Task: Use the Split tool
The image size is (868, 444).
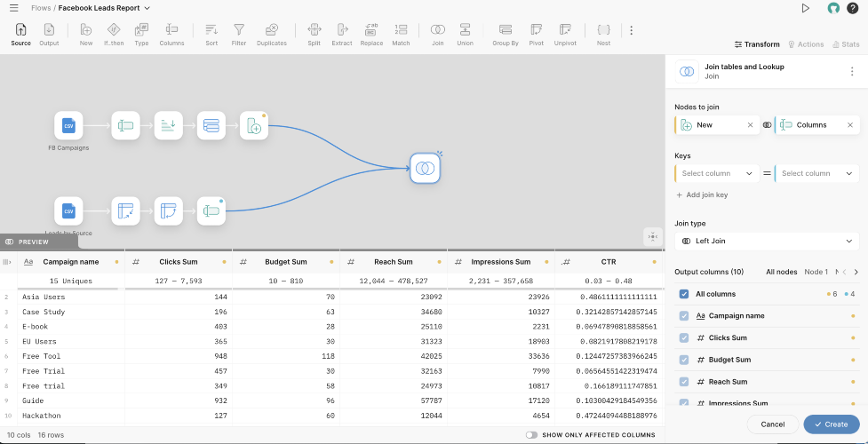Action: (x=315, y=35)
